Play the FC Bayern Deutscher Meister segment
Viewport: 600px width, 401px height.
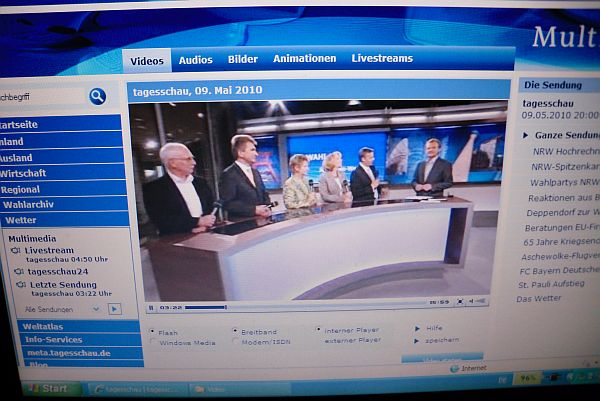click(559, 271)
